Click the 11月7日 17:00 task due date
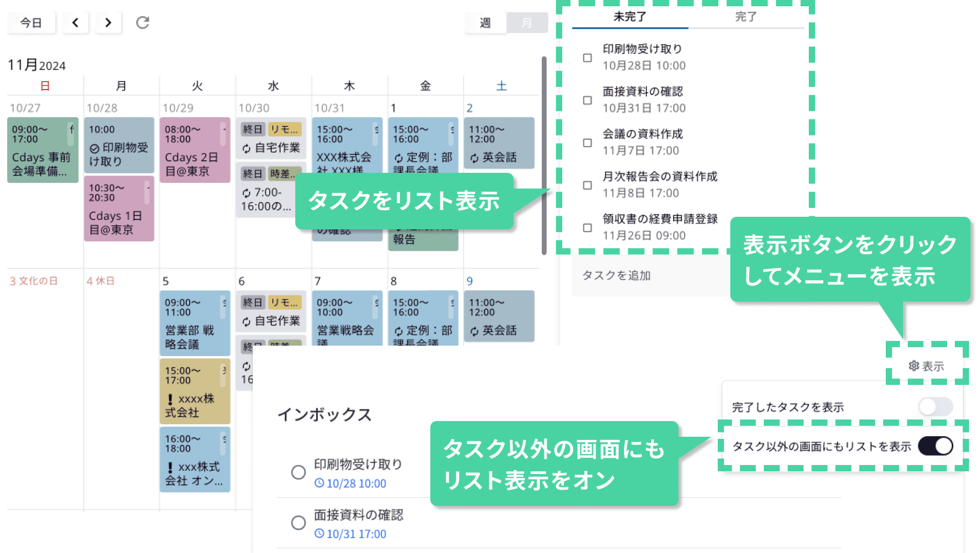 click(641, 151)
